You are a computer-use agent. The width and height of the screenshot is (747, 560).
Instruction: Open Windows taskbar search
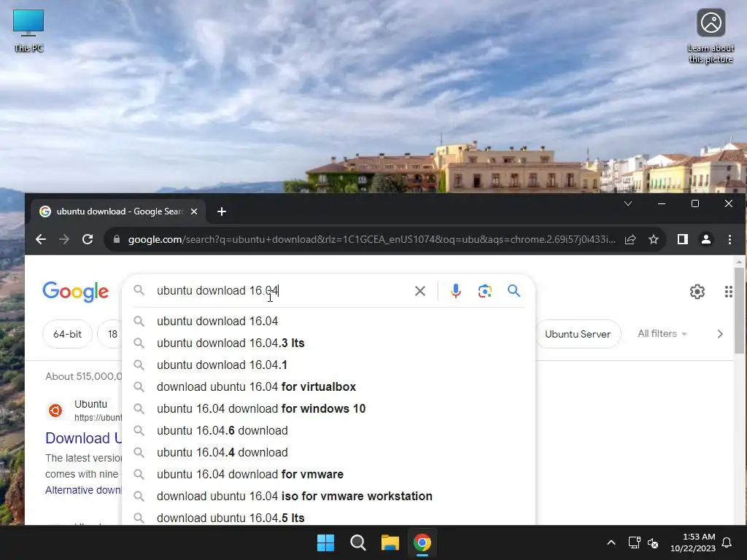357,542
